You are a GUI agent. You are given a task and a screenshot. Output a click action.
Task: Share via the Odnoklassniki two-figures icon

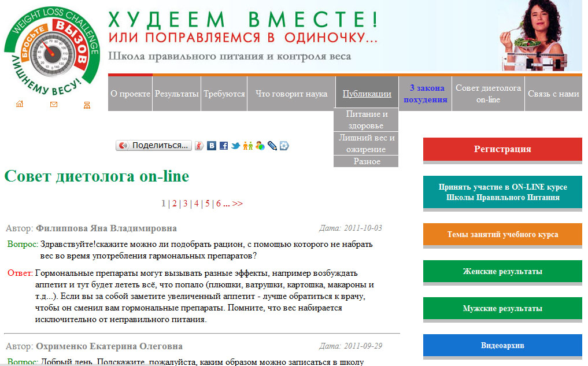coord(247,146)
